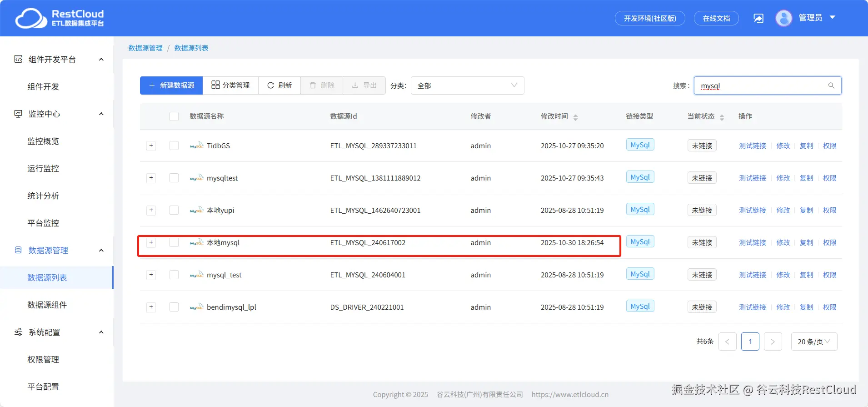Check the 本地yupi row checkbox
Viewport: 868px width, 407px height.
point(174,210)
